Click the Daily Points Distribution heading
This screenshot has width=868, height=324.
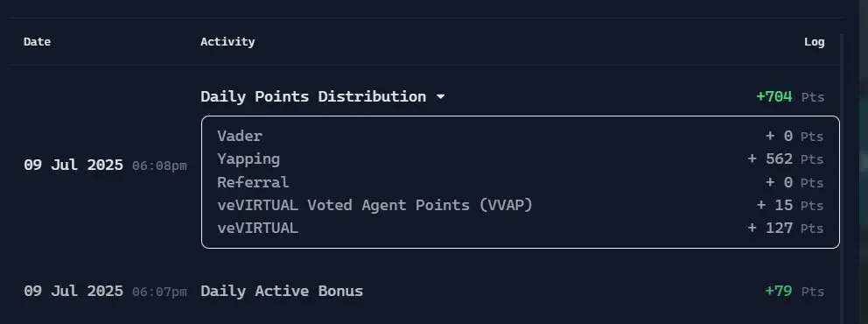pos(313,96)
